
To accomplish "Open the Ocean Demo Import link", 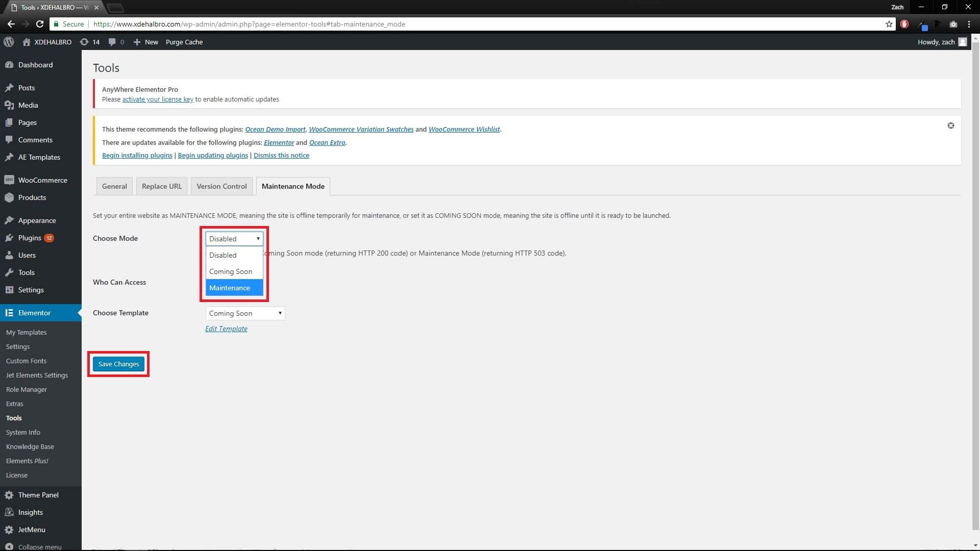I will (x=275, y=129).
